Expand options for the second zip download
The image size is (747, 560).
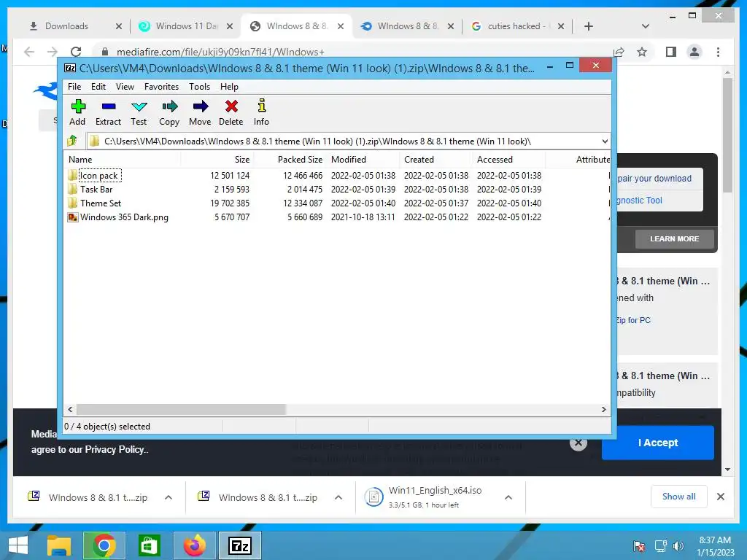point(338,497)
